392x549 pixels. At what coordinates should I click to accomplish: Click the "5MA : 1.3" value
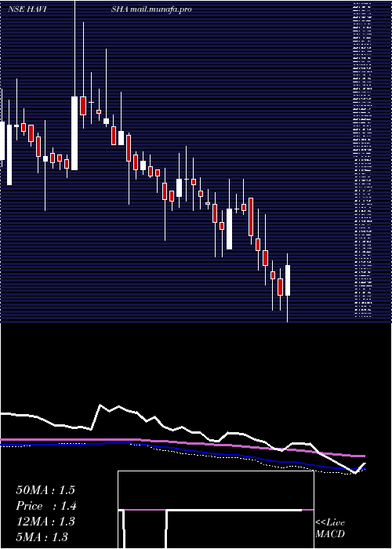[x=42, y=536]
